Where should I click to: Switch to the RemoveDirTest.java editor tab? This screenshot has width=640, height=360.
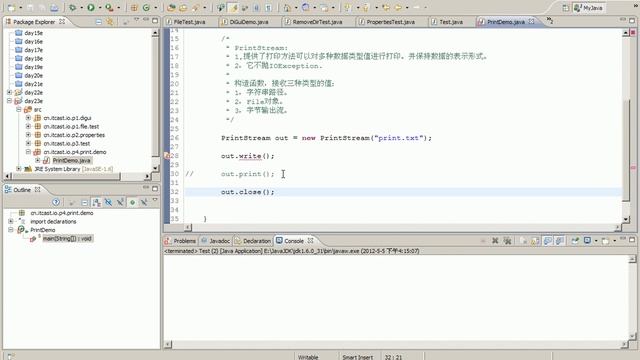pos(317,22)
